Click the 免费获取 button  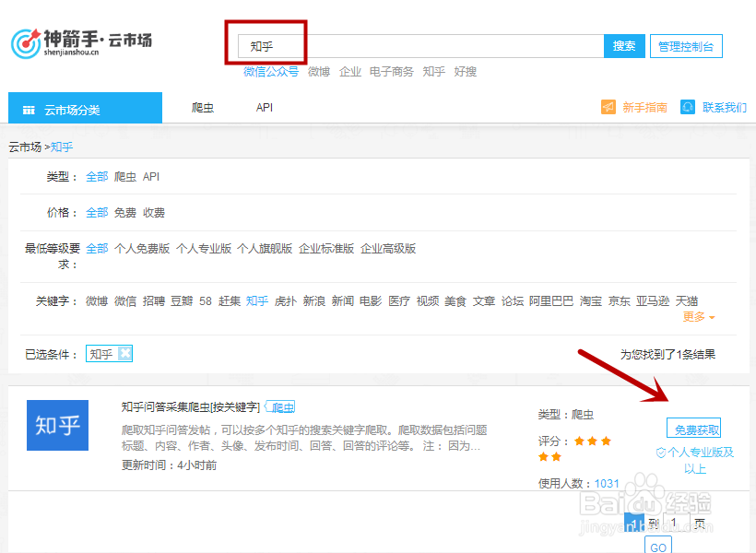(x=695, y=429)
